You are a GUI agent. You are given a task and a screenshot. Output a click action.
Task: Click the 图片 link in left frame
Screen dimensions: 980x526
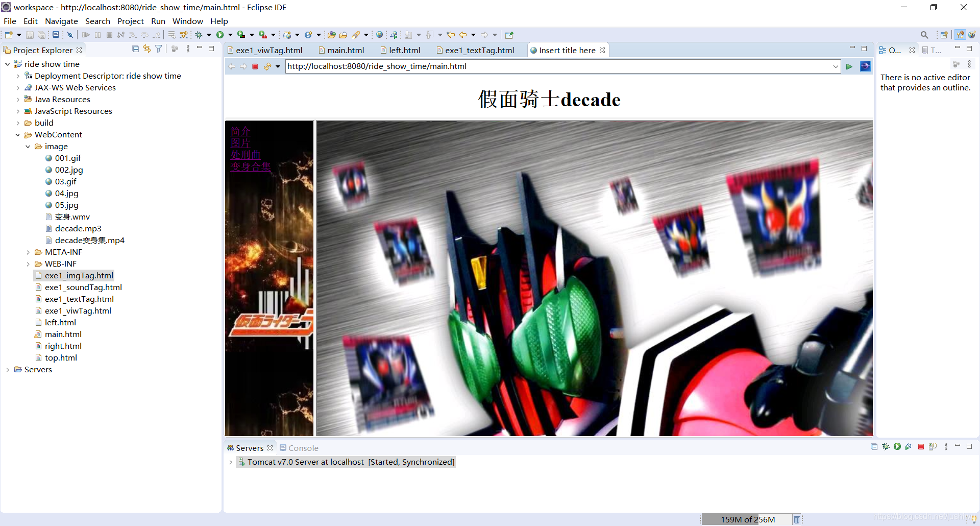[240, 143]
